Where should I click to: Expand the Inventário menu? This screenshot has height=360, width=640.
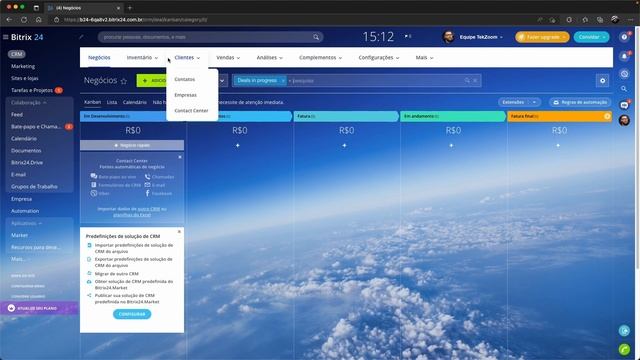coord(142,58)
